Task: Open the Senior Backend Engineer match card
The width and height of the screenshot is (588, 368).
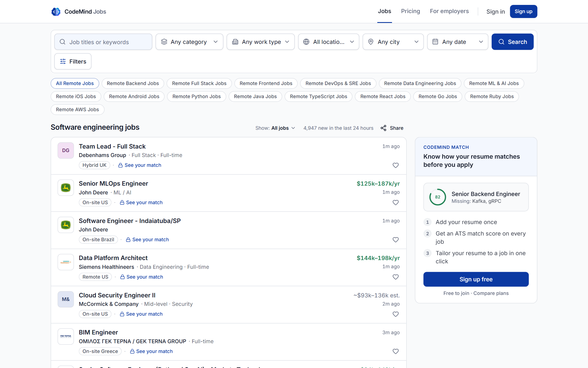Action: tap(476, 197)
